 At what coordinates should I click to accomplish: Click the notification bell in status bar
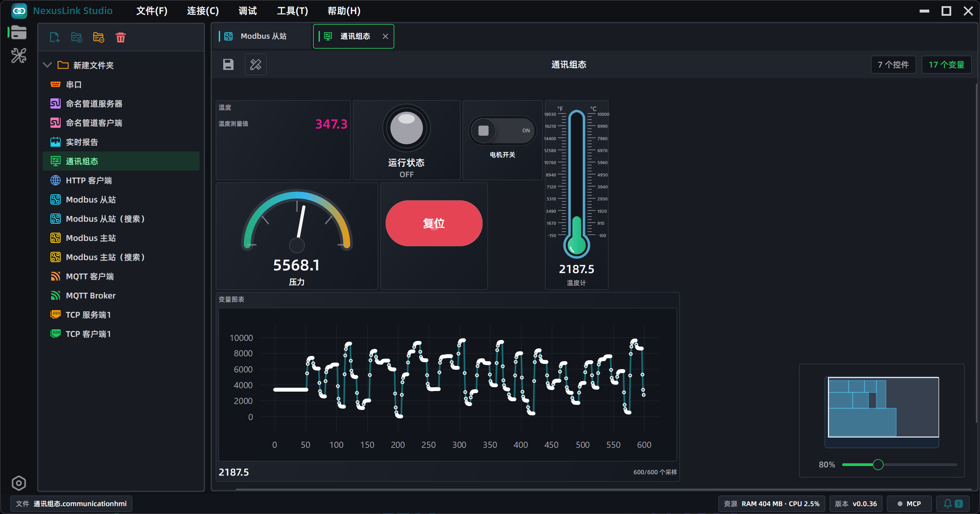pos(953,503)
